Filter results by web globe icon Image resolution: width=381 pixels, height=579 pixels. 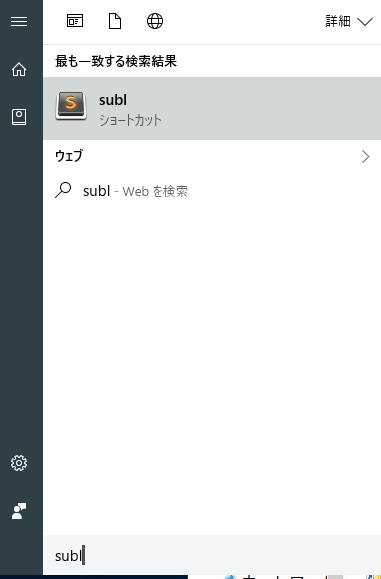[x=155, y=21]
